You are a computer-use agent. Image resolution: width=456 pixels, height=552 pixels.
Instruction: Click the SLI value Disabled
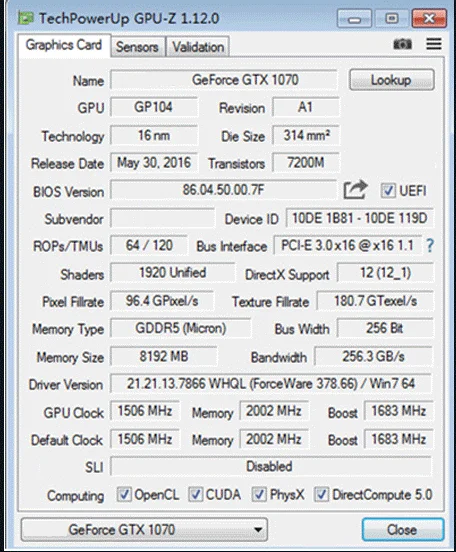click(x=271, y=466)
